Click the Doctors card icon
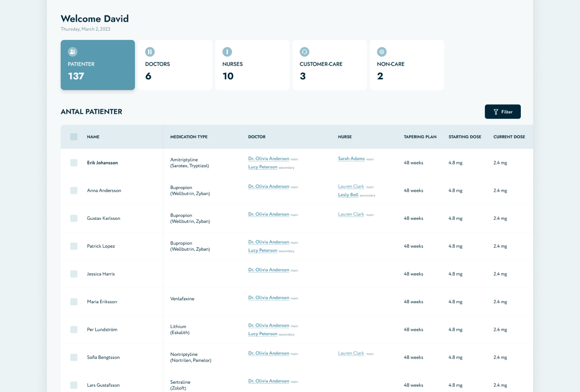The width and height of the screenshot is (580, 392). (150, 52)
